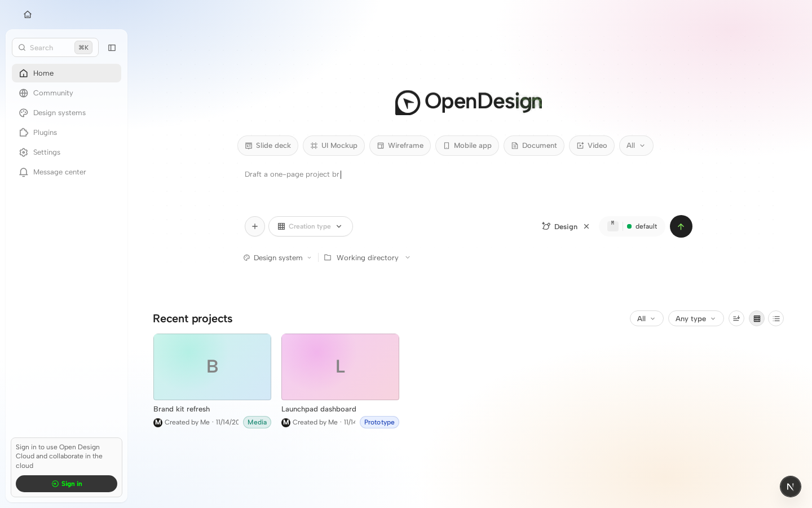
Task: Open the default model selector
Action: 632,226
